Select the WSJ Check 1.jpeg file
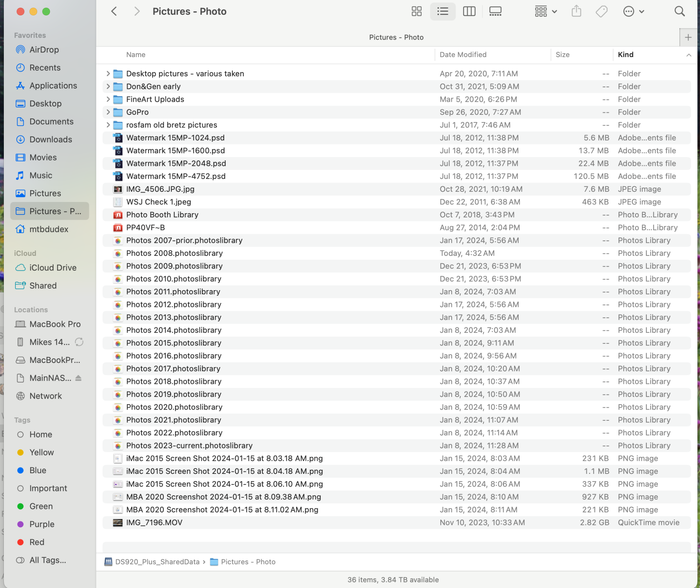The image size is (700, 588). (397, 202)
